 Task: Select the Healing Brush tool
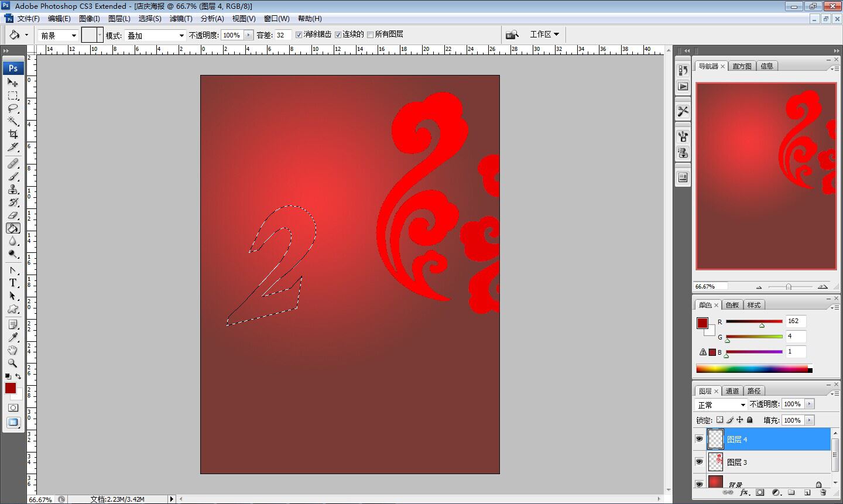point(13,163)
